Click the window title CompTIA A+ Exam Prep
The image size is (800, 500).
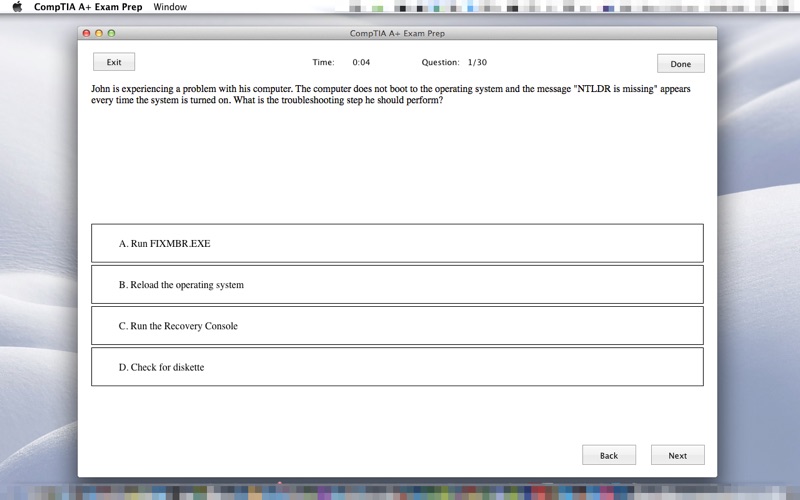pos(397,33)
